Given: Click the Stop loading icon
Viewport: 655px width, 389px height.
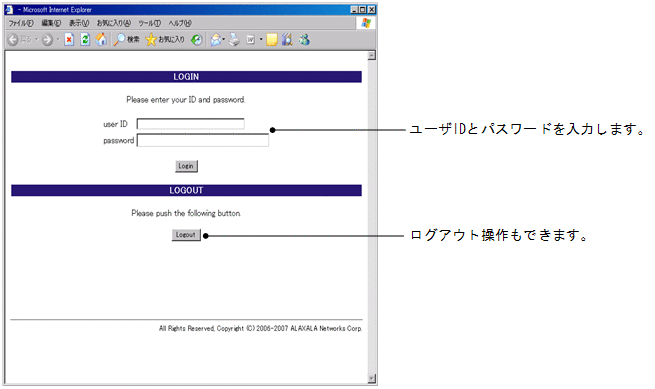Looking at the screenshot, I should [x=69, y=40].
